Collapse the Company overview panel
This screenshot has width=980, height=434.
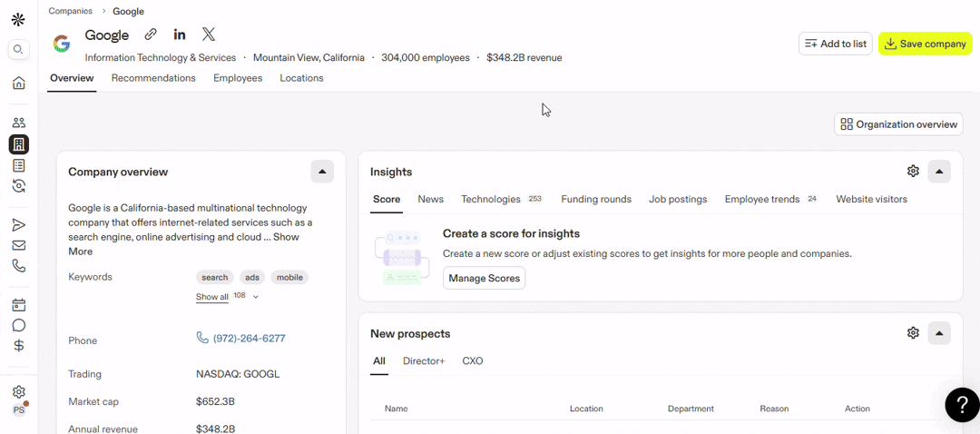click(322, 172)
